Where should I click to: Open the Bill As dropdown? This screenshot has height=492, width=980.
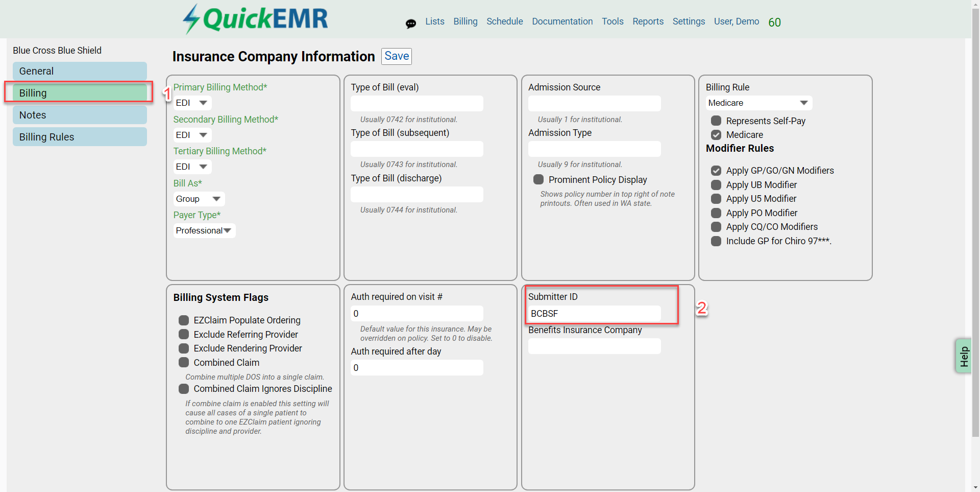(x=199, y=199)
